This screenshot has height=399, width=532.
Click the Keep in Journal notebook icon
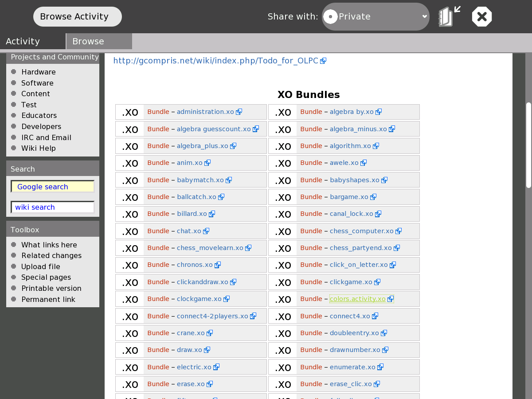point(449,17)
